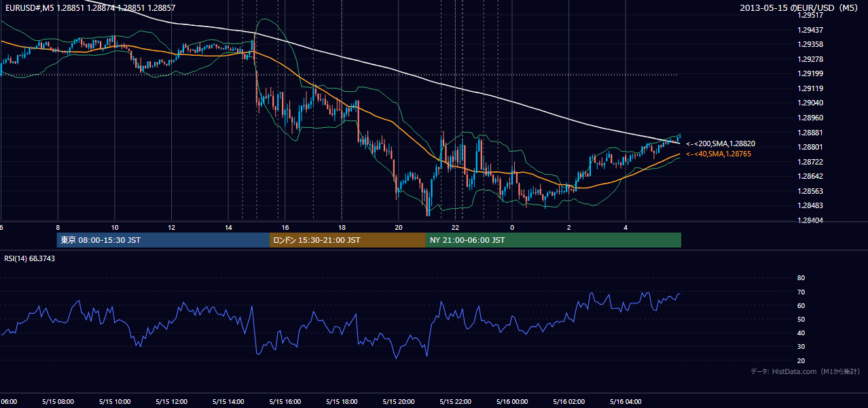The width and height of the screenshot is (868, 408).
Task: Click hour tick 14 under the price chart
Action: [228, 228]
